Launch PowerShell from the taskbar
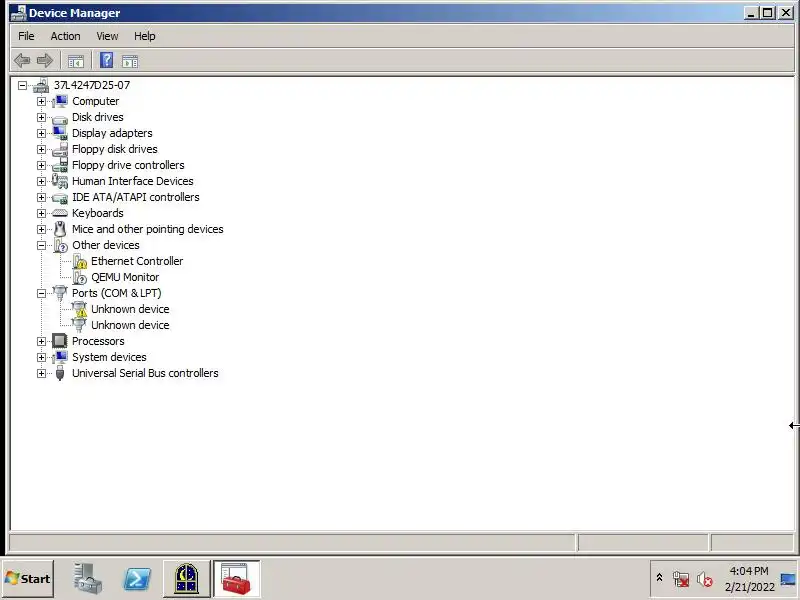Screen dimensions: 800x600 [137, 579]
